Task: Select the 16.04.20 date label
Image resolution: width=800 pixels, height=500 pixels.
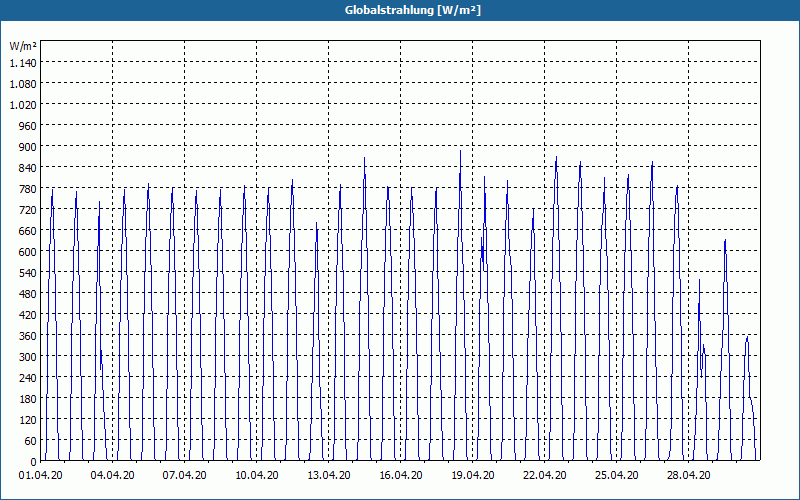Action: (x=401, y=476)
